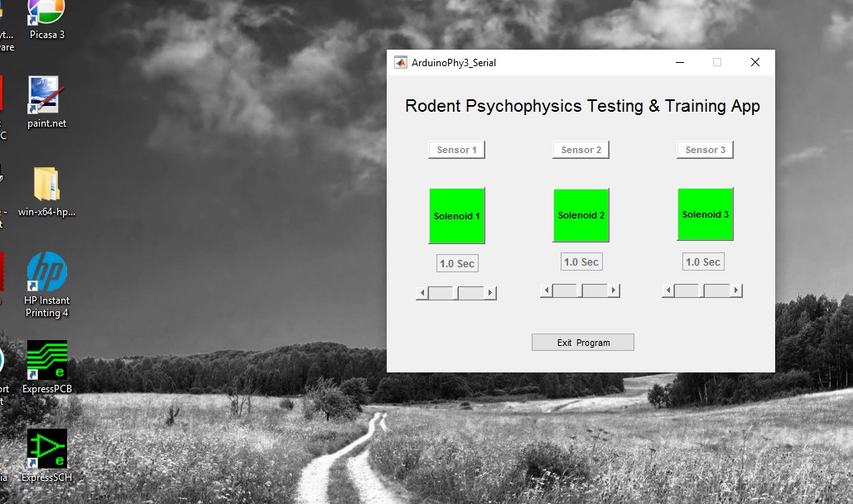Click the MATLAB icon in the title bar
853x504 pixels.
pos(400,61)
